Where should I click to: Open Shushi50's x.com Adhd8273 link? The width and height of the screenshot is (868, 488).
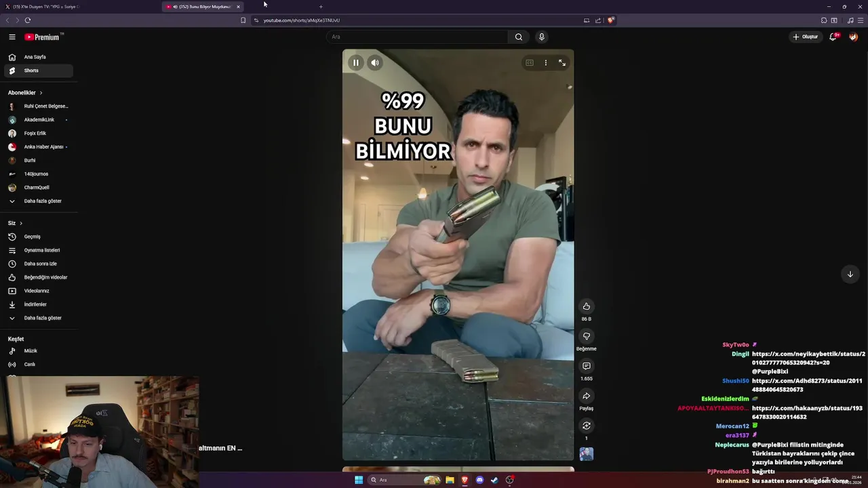click(807, 385)
